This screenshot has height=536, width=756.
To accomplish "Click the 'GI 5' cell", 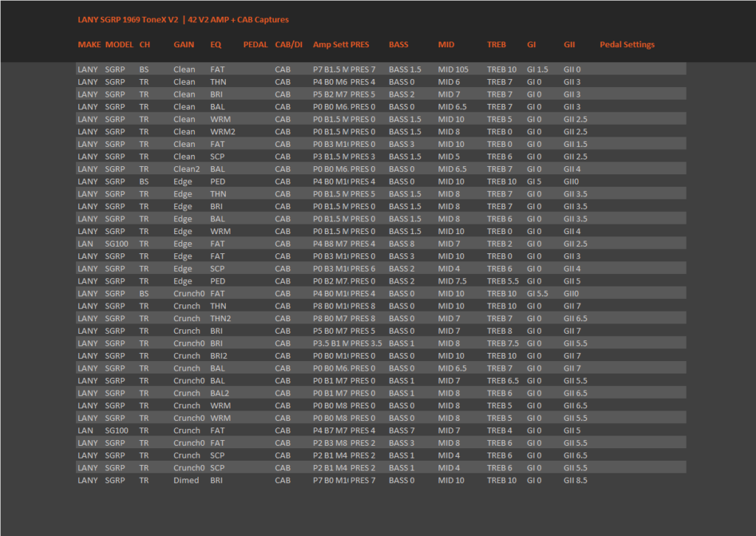I will 534,182.
